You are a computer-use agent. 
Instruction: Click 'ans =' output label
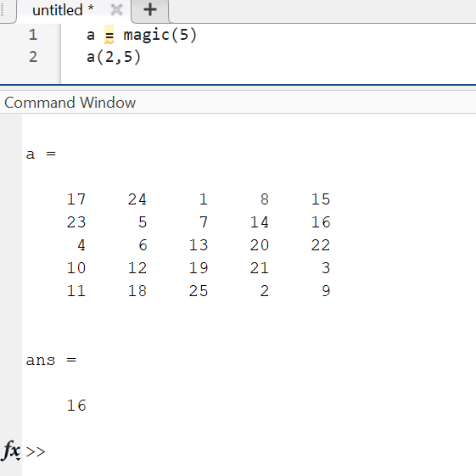coord(51,361)
